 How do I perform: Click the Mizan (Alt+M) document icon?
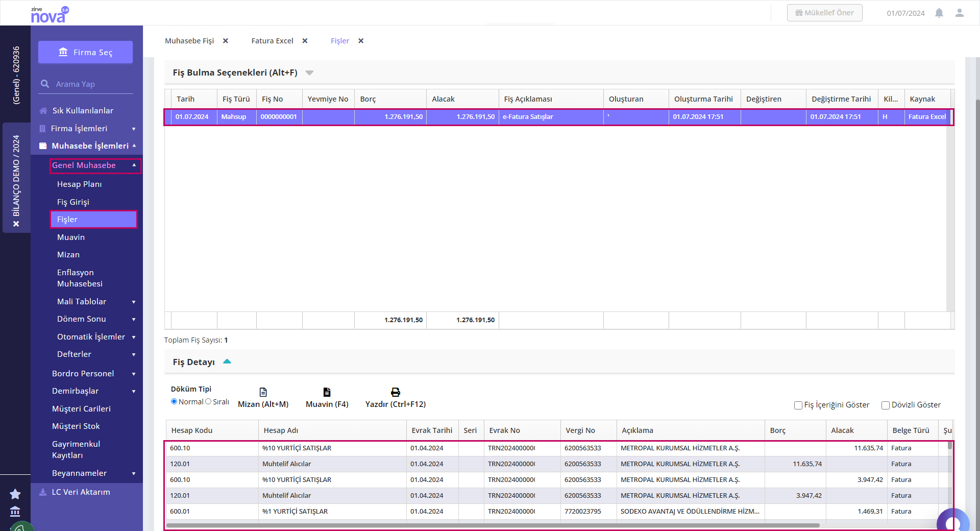[263, 392]
